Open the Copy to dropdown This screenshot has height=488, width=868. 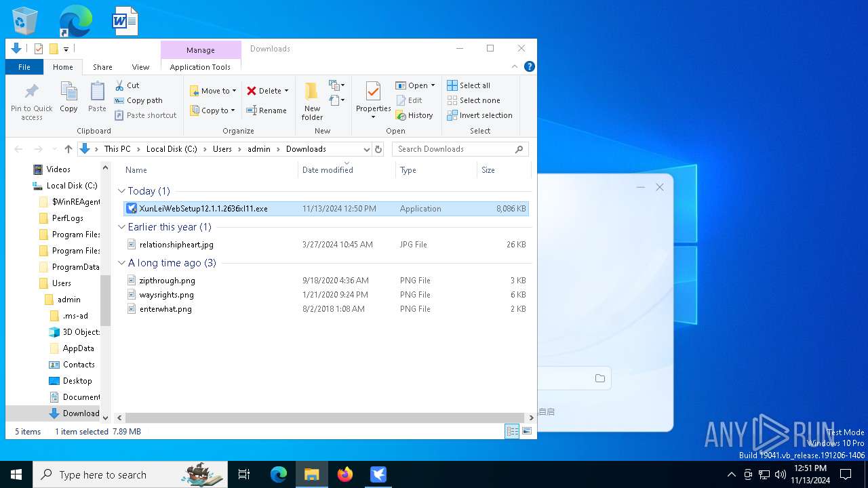point(212,110)
